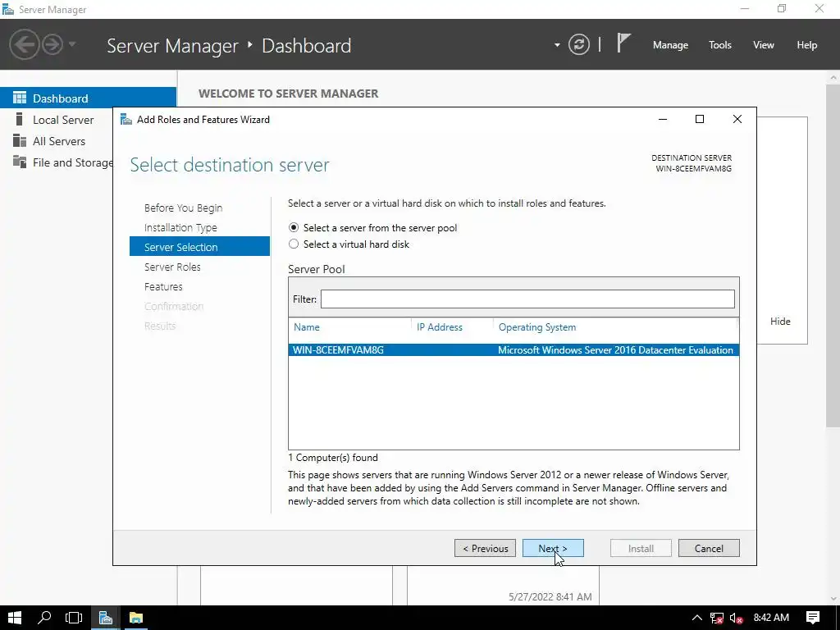The image size is (840, 630).
Task: Click the Local Server icon in sidebar
Action: point(20,119)
